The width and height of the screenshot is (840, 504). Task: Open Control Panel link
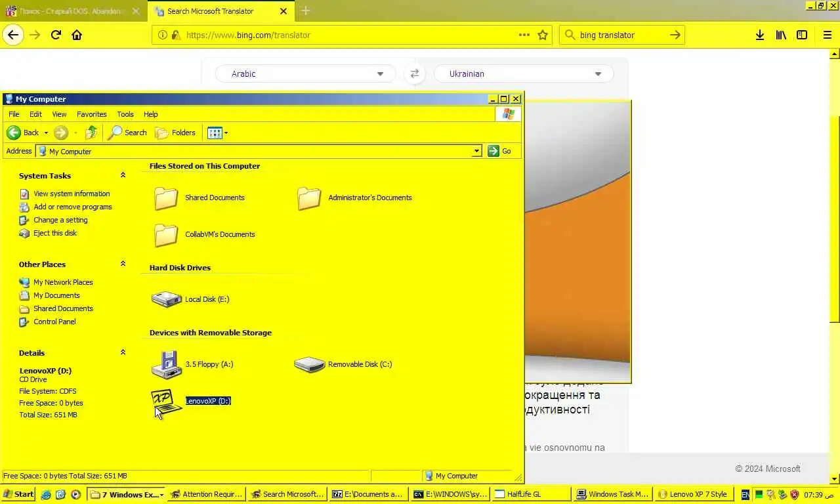click(x=54, y=322)
